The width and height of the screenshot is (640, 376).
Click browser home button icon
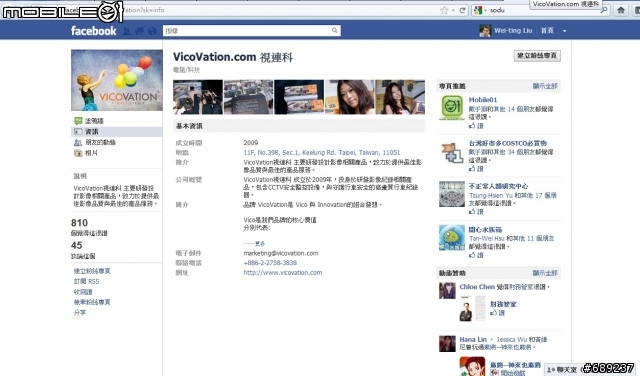(621, 10)
